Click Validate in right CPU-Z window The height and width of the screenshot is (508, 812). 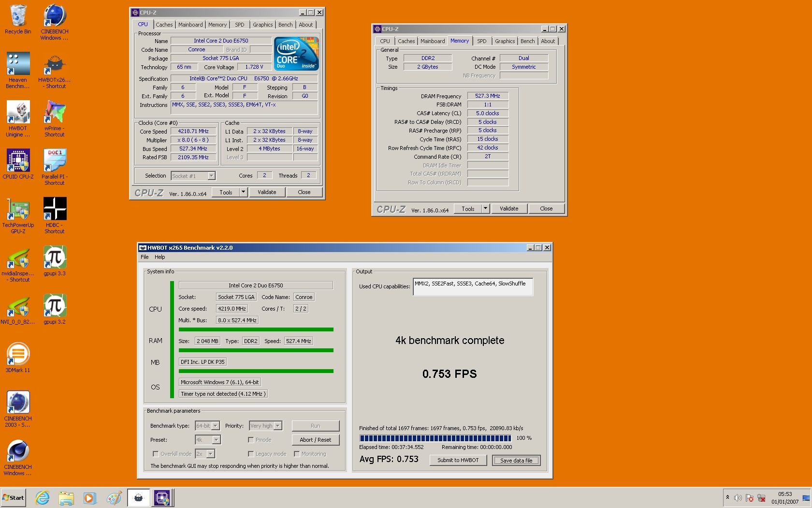(x=509, y=209)
